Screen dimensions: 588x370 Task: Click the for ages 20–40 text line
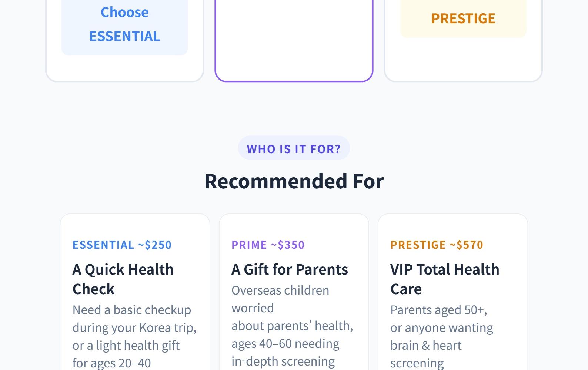[111, 363]
